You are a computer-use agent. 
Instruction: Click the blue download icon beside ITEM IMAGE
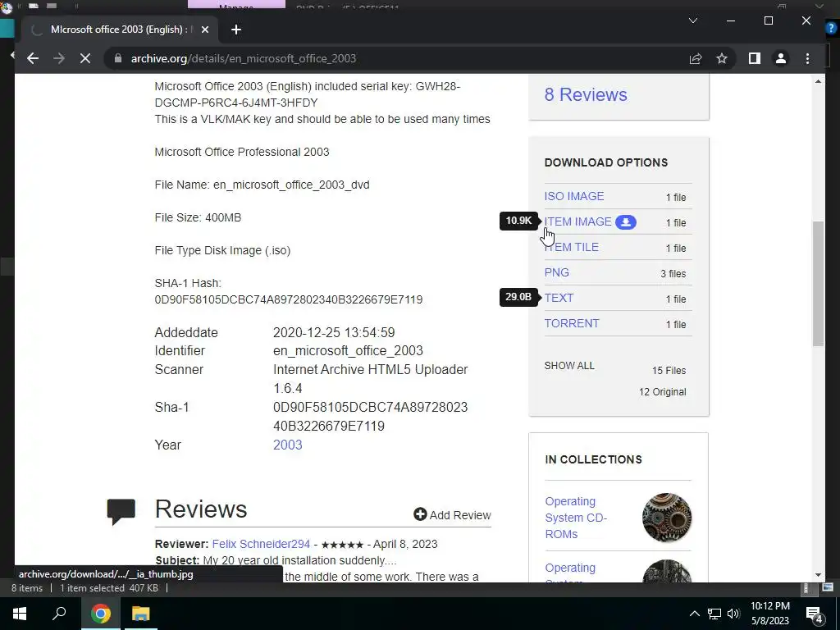tap(625, 222)
